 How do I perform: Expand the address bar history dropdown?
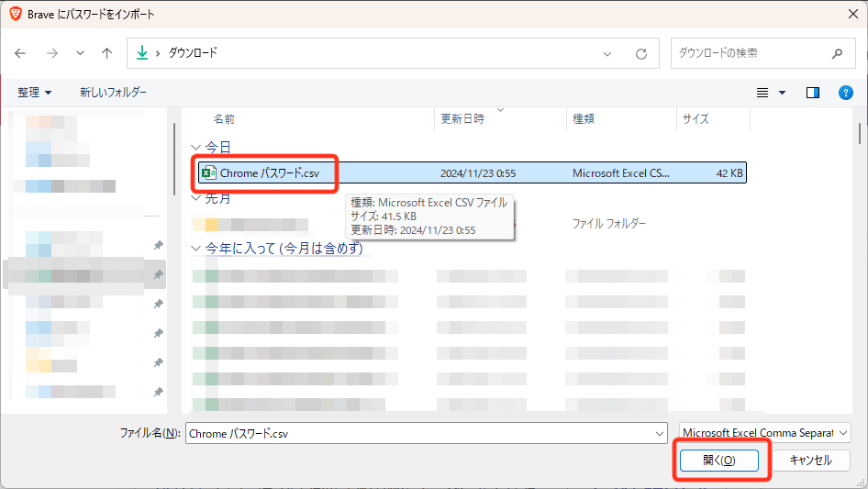coord(607,54)
